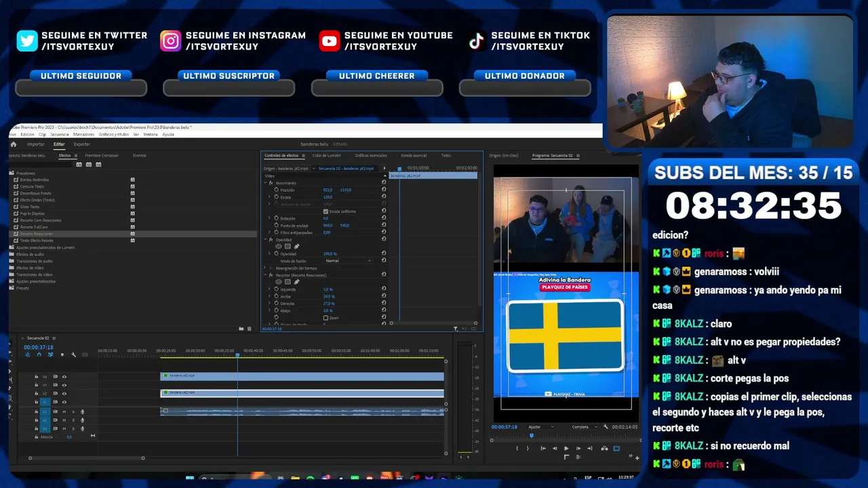
Task: Open the Effect Controls filter properties icon
Action: pyautogui.click(x=456, y=329)
